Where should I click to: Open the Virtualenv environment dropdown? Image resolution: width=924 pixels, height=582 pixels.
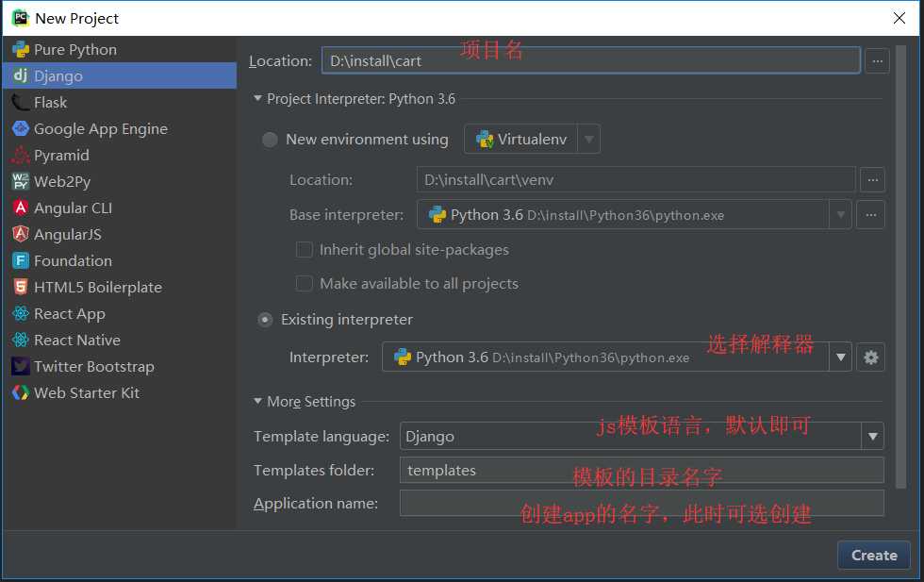point(588,140)
